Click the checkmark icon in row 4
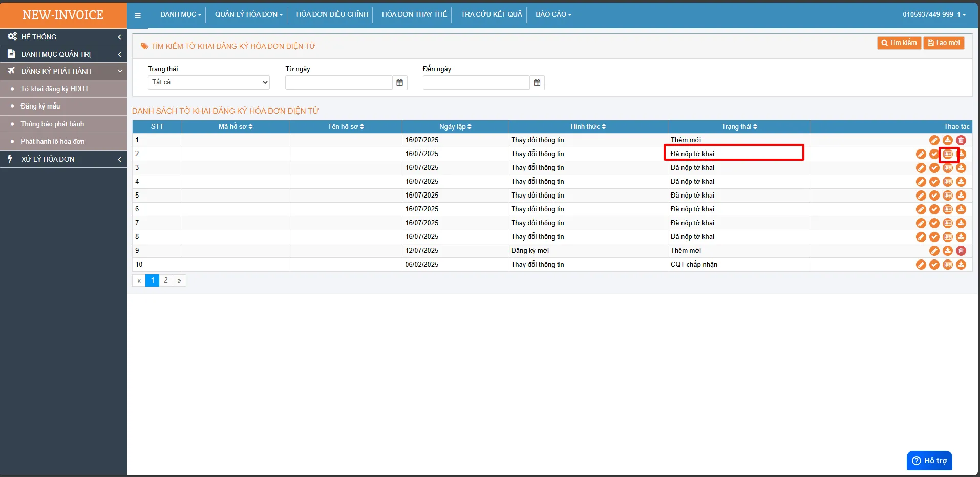This screenshot has width=980, height=477. (x=934, y=182)
